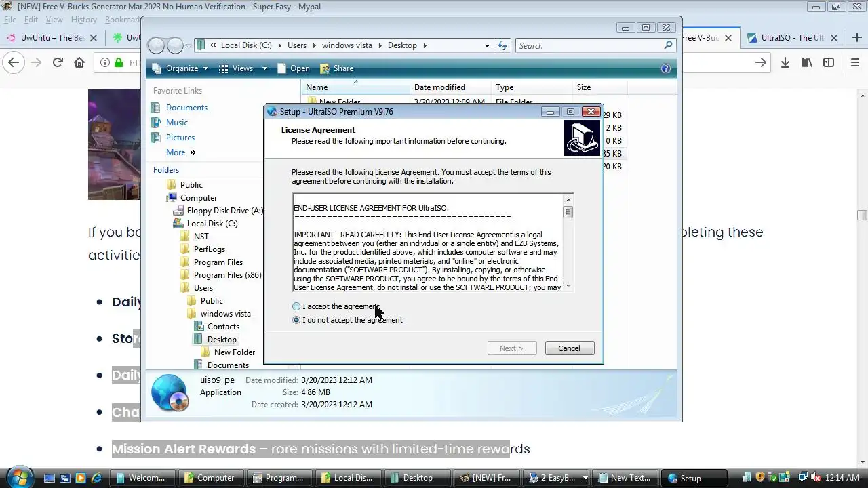Click the Explorer help question-mark icon
The height and width of the screenshot is (488, 868).
(666, 68)
